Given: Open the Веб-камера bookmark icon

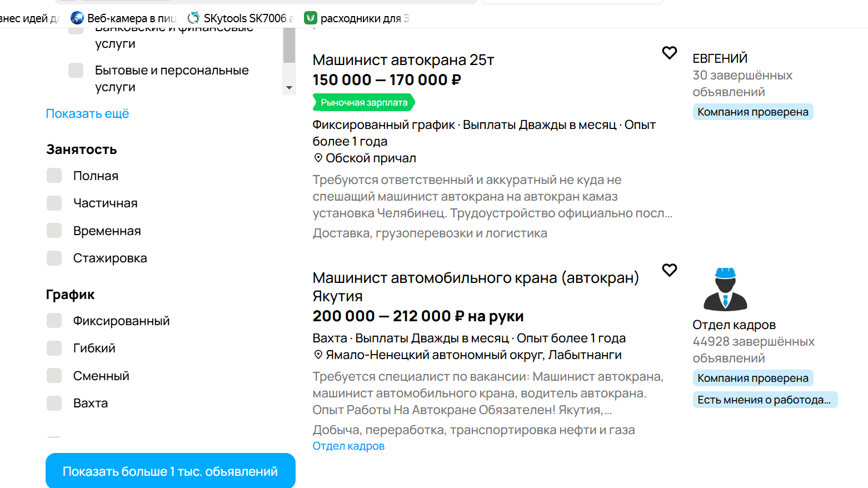Looking at the screenshot, I should click(77, 18).
